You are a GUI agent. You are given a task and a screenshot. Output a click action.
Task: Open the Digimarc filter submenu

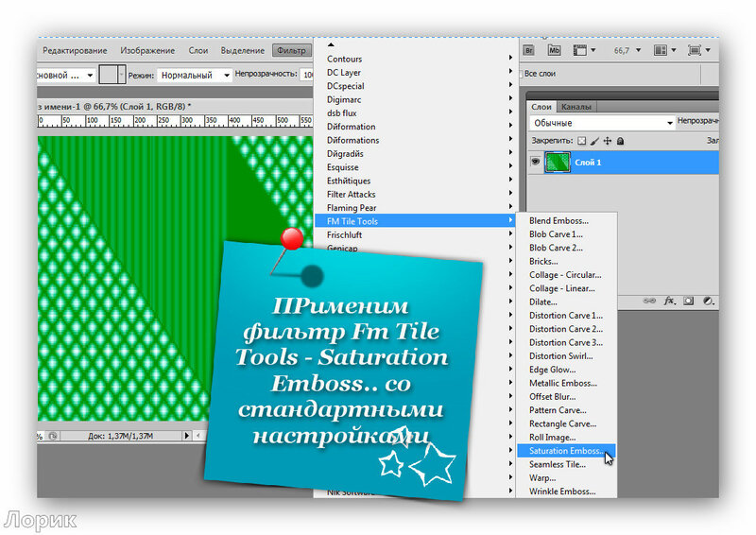coord(415,99)
